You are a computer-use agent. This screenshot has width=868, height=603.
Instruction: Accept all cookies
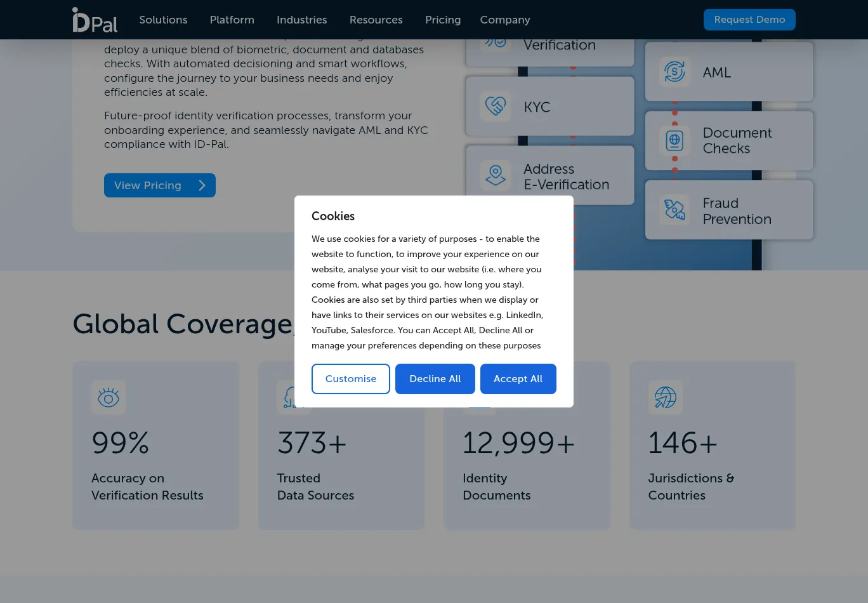(x=518, y=379)
